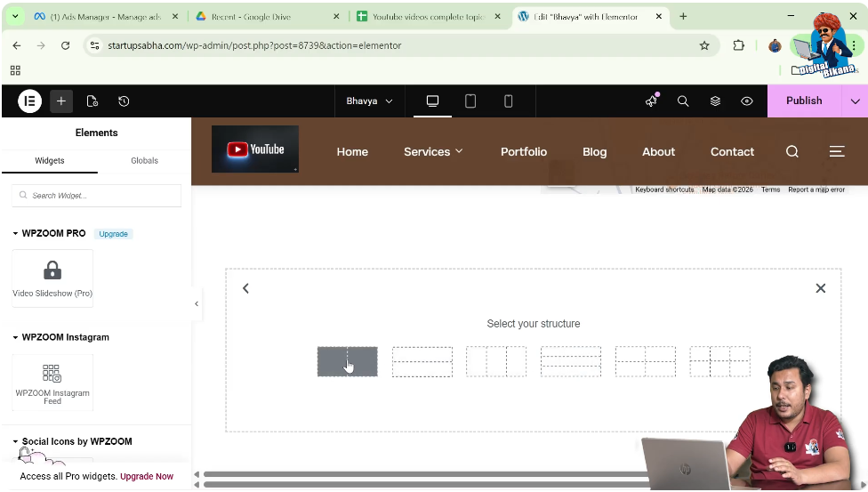Go back with browser back arrow
Image resolution: width=868 pixels, height=492 pixels.
point(17,45)
